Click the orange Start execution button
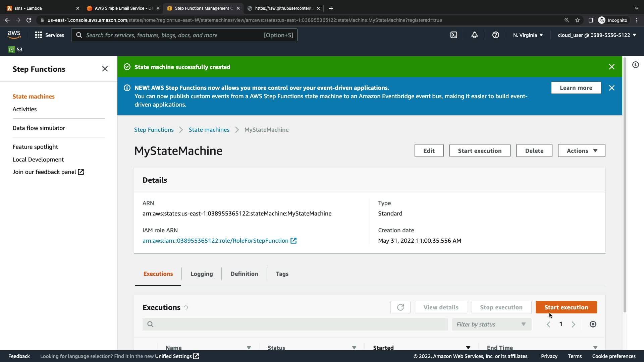 click(566, 307)
